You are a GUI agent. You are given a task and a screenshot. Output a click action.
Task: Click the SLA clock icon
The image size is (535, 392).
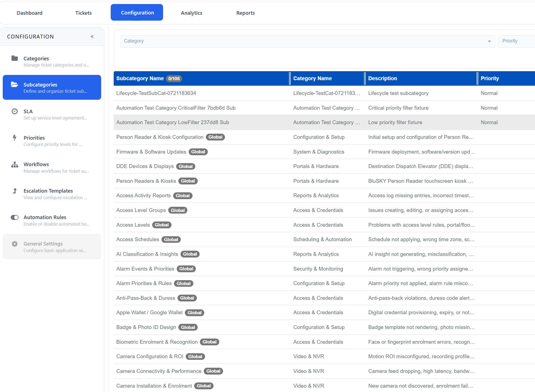point(14,111)
